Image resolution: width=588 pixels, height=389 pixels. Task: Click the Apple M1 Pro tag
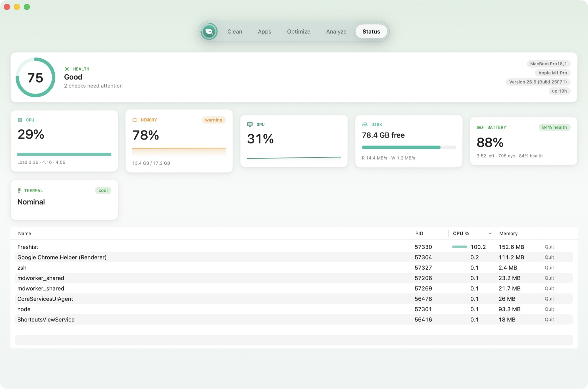tap(553, 73)
